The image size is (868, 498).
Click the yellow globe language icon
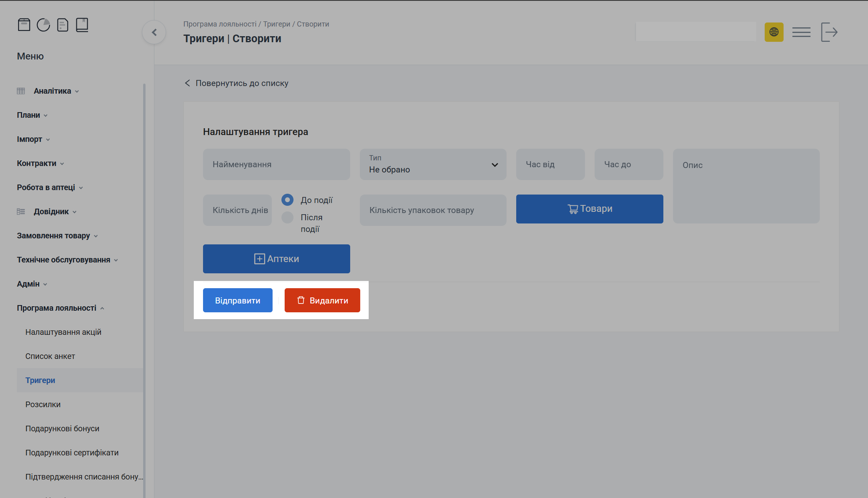[774, 32]
